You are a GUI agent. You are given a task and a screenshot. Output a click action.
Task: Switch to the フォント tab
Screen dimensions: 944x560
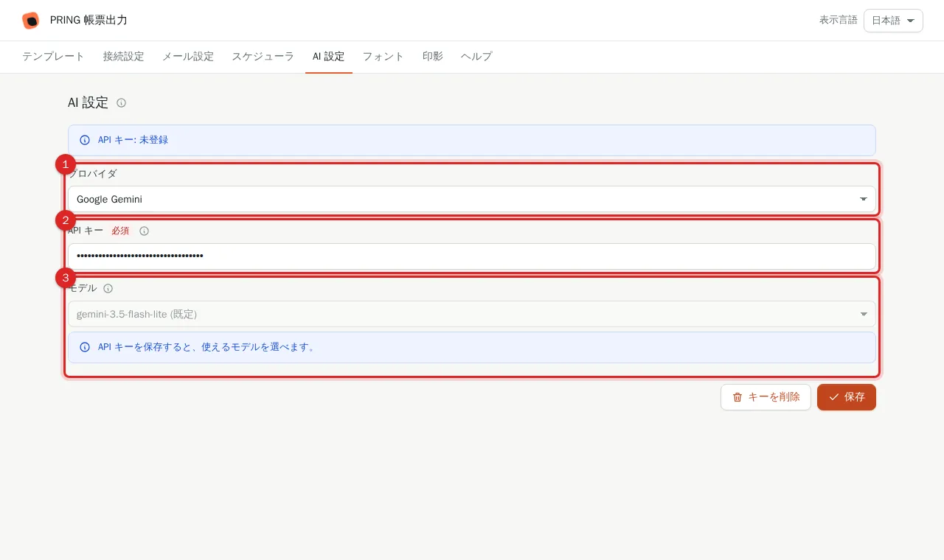click(x=383, y=57)
